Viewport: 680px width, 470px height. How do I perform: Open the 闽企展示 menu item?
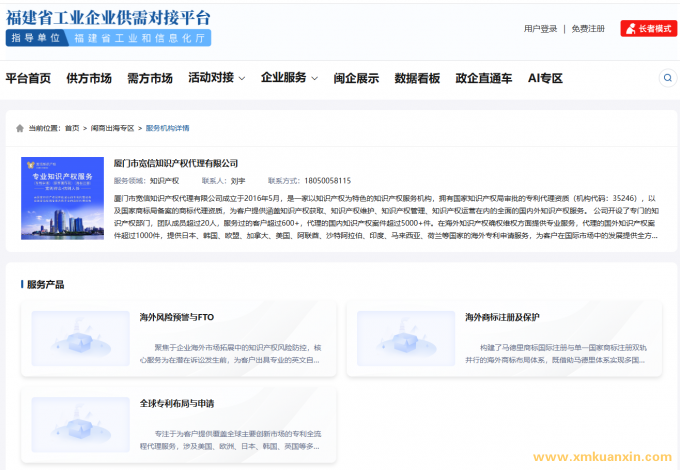(x=356, y=78)
